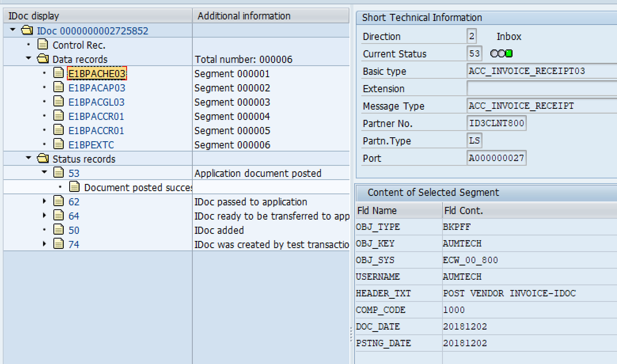Click the Status records folder icon
Viewport: 617px width, 364px height.
[x=43, y=159]
